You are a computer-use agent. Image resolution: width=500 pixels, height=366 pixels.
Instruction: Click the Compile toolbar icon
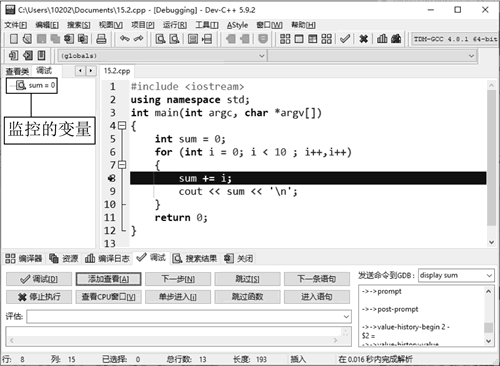(285, 39)
